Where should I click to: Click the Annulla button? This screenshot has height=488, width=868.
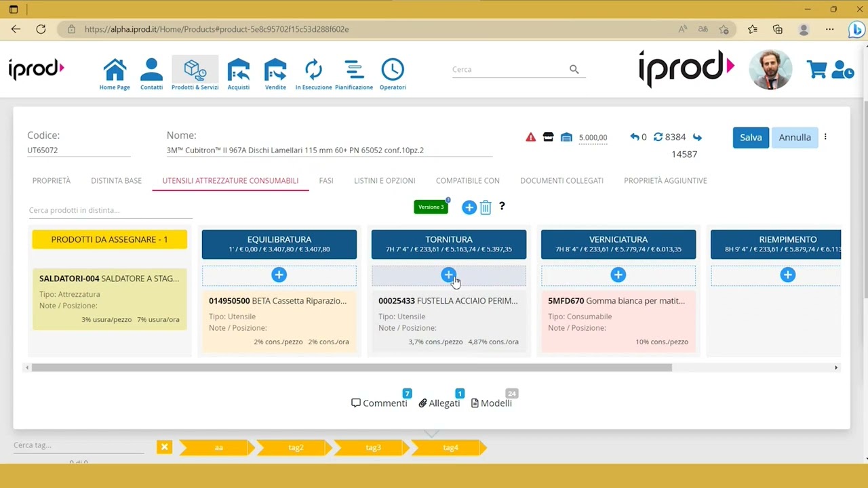pyautogui.click(x=795, y=137)
